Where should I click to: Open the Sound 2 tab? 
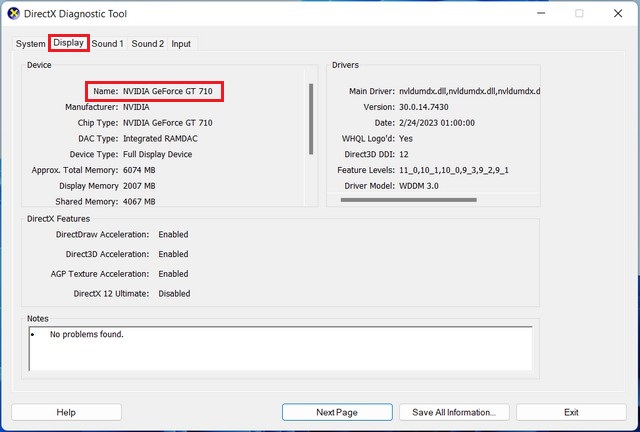pos(148,44)
